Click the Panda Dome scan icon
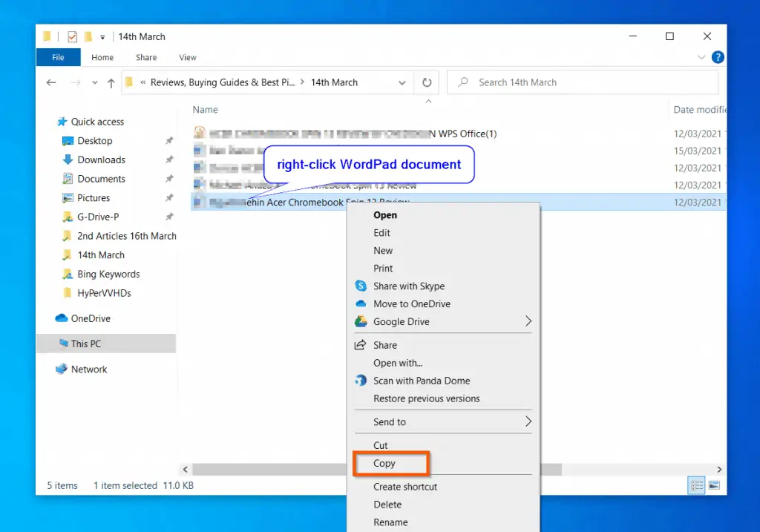The width and height of the screenshot is (760, 532). (x=361, y=381)
